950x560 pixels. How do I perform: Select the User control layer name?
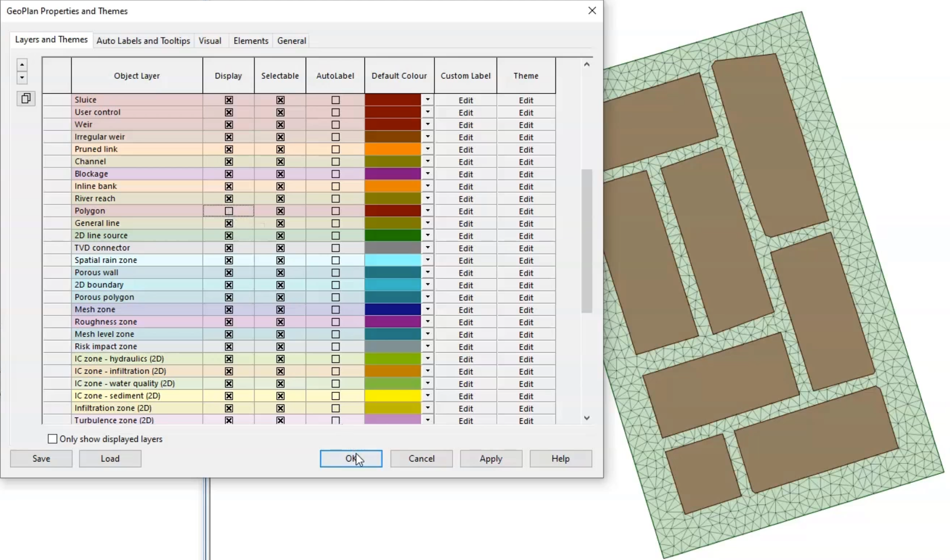click(97, 112)
